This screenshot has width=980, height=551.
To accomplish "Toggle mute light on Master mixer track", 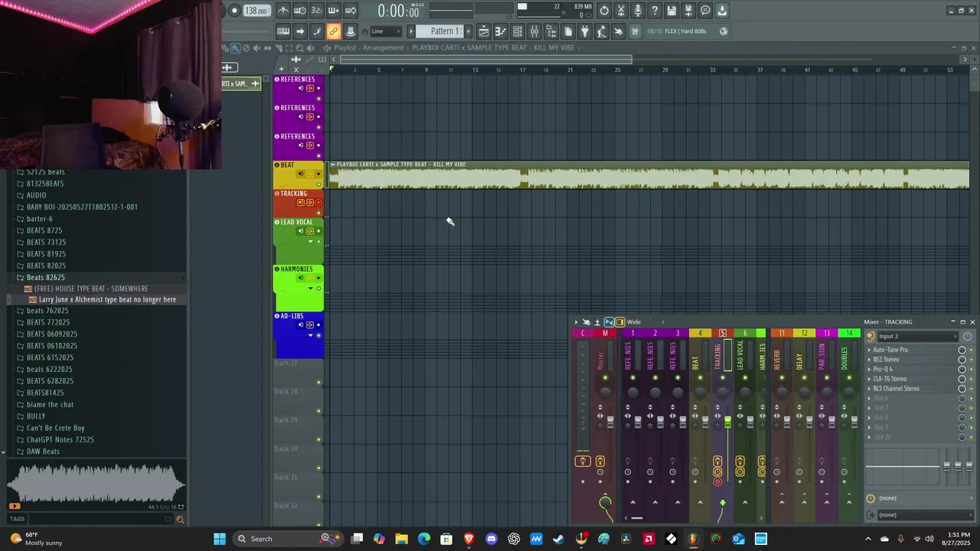I will pyautogui.click(x=605, y=377).
